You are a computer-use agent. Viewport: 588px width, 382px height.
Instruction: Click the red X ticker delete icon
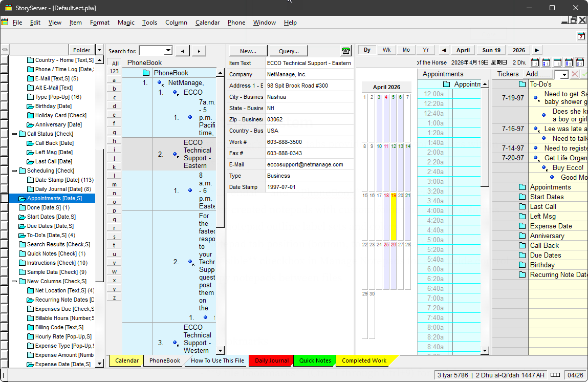pyautogui.click(x=575, y=74)
